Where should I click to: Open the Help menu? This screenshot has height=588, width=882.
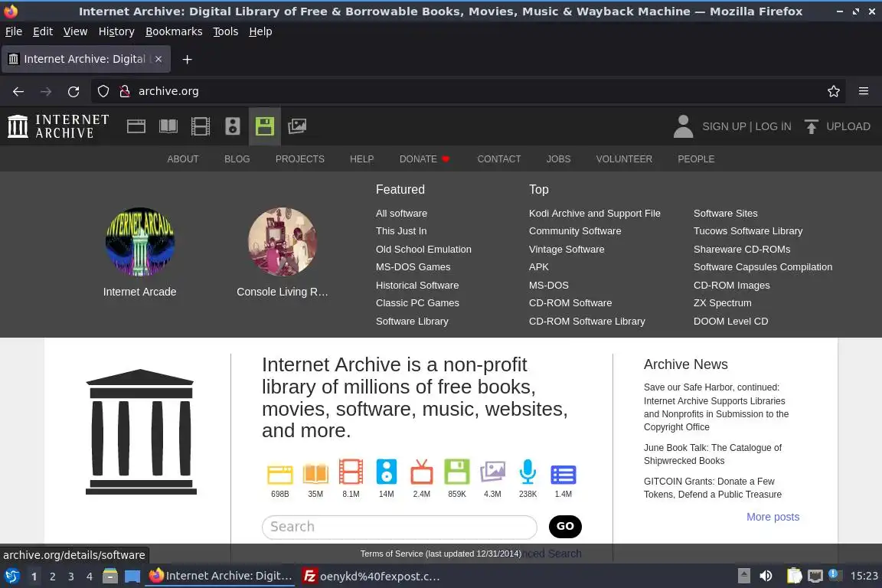[x=260, y=31]
